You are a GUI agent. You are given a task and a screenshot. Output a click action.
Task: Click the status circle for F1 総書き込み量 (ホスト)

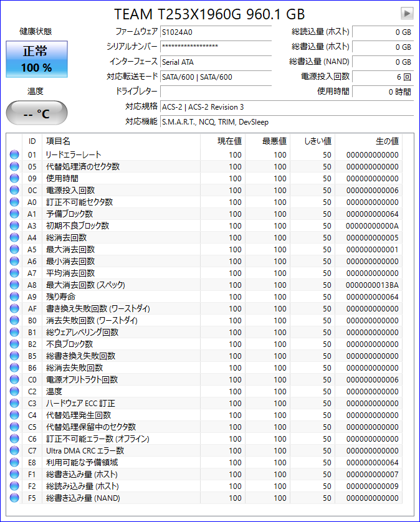click(14, 474)
